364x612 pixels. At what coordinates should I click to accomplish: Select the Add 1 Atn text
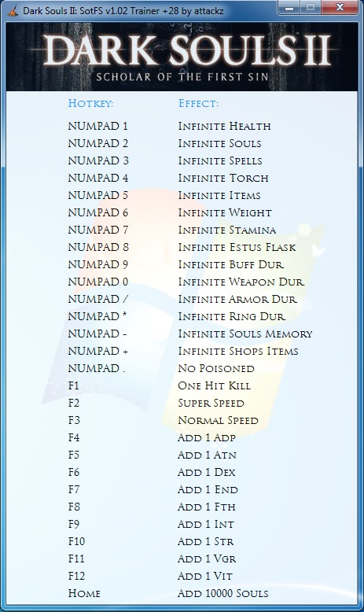[x=208, y=455]
